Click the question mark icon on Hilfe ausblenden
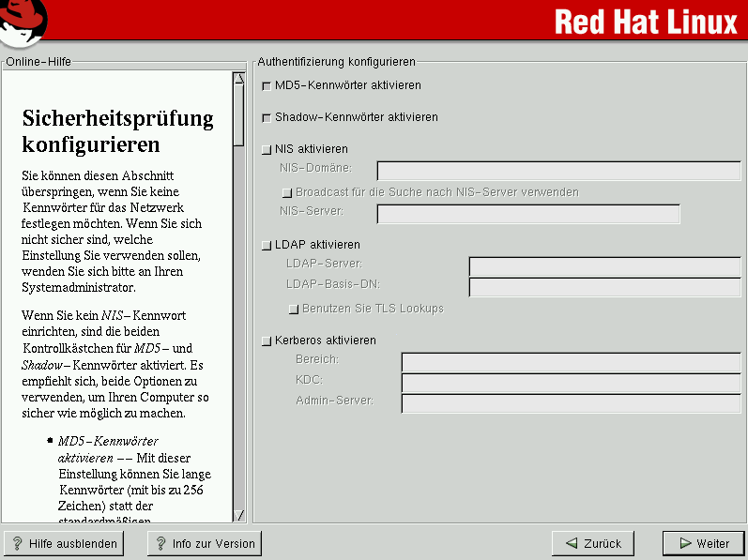The width and height of the screenshot is (748, 560). pyautogui.click(x=17, y=543)
